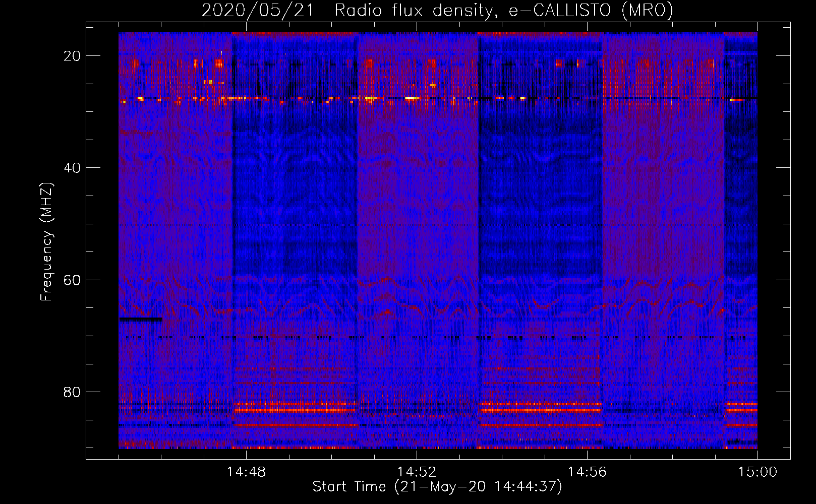The image size is (816, 504).
Task: Click the 60 MHz frequency tick label
Action: tap(72, 280)
